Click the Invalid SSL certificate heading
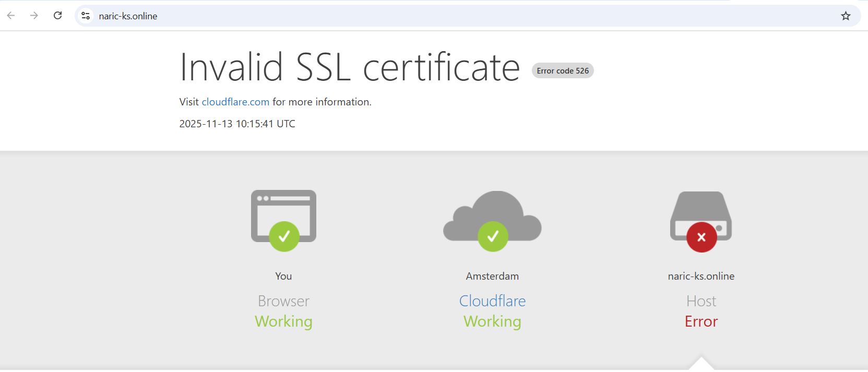 point(349,67)
